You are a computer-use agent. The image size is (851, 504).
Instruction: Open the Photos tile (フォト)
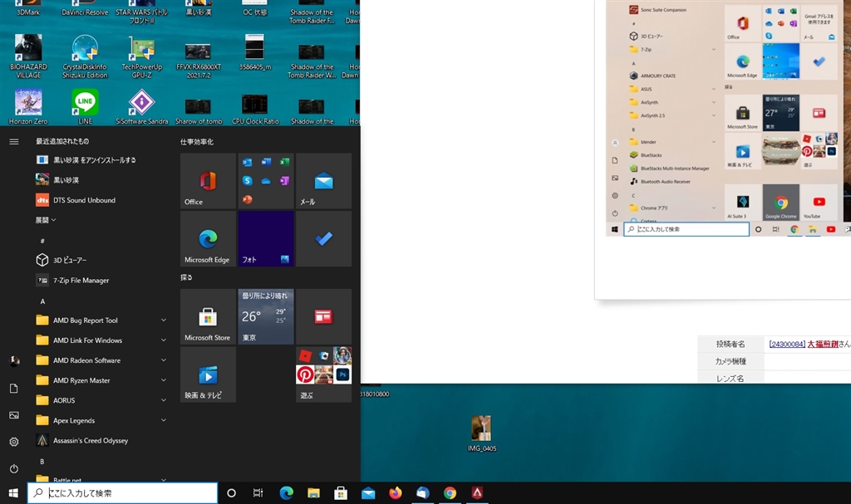266,238
